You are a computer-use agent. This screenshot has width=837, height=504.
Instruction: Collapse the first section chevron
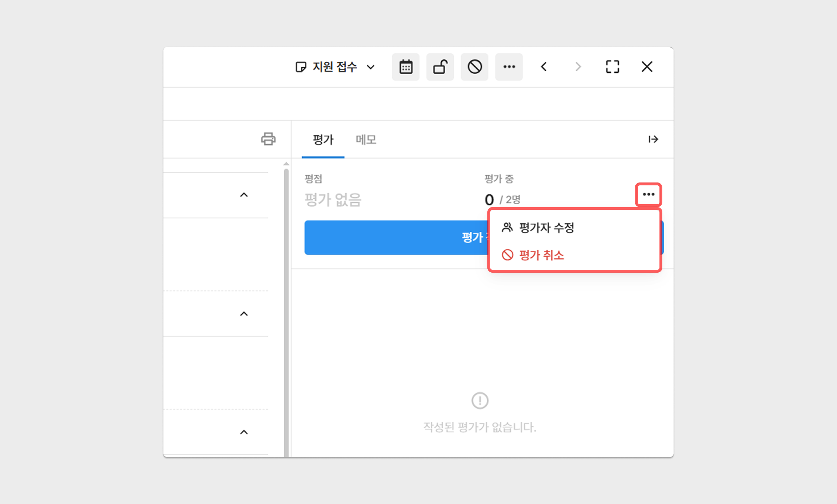click(x=244, y=195)
